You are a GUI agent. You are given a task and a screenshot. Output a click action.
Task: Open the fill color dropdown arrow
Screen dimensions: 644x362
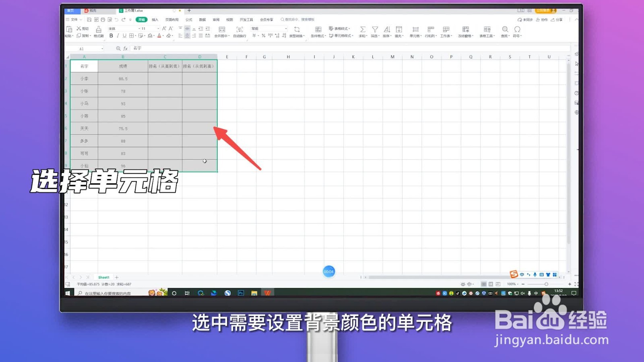coord(154,35)
